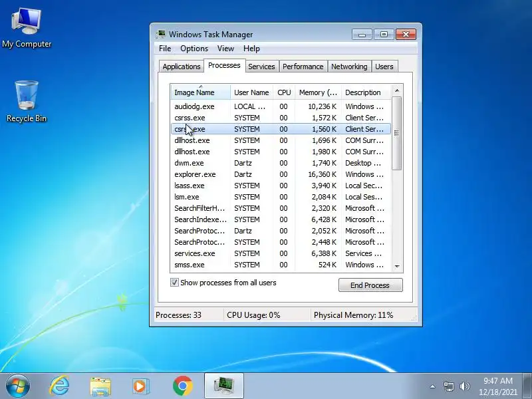This screenshot has height=399, width=532.
Task: Select csrss.exe row using 1,572 K
Action: [281, 118]
